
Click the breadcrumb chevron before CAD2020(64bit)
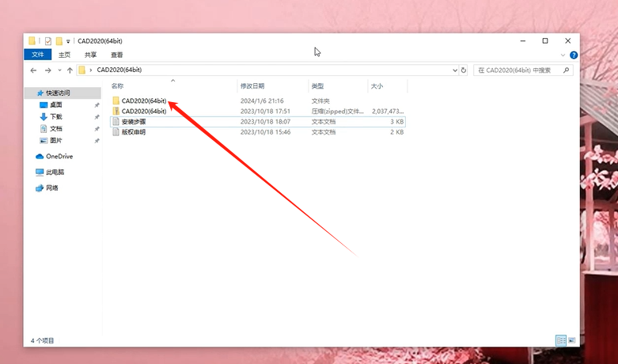(x=91, y=70)
